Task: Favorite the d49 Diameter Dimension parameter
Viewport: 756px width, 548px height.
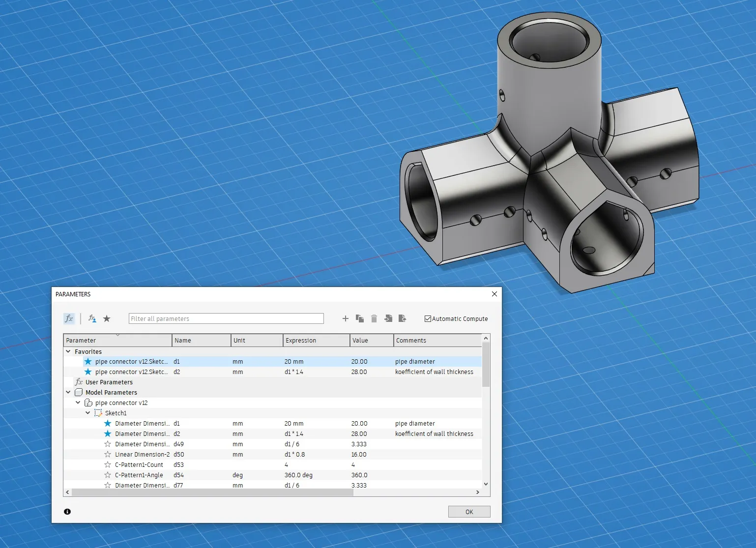Action: tap(108, 444)
